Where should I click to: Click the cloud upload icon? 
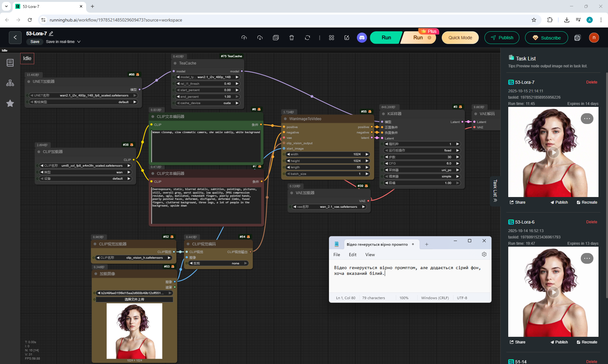point(244,38)
